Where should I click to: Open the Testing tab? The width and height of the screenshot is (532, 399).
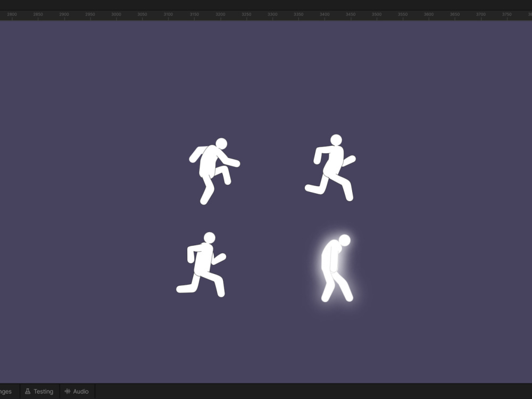point(40,391)
